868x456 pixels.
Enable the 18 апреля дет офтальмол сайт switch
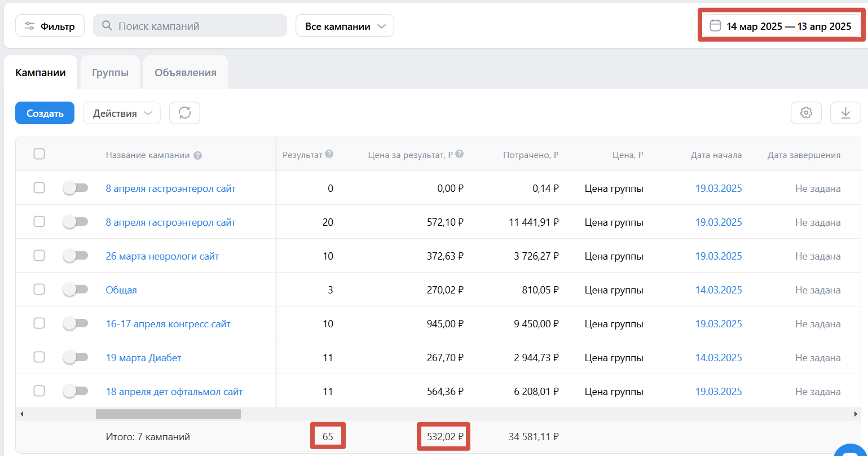tap(76, 391)
